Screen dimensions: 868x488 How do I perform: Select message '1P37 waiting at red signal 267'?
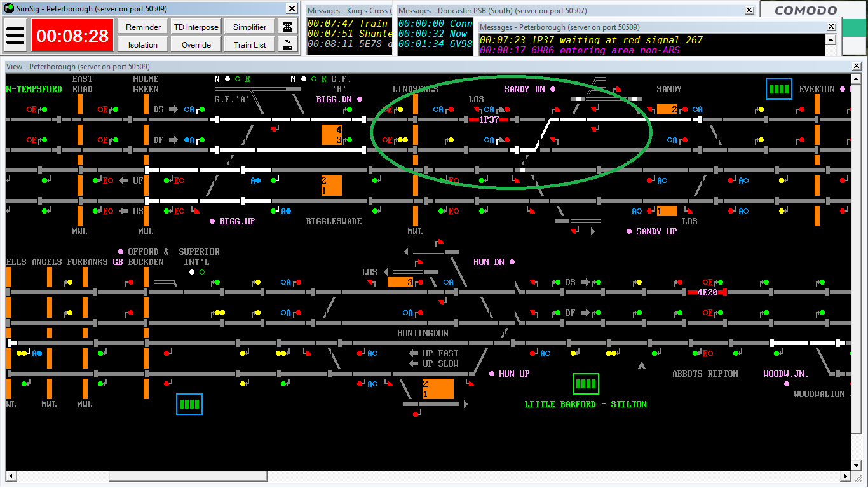592,39
